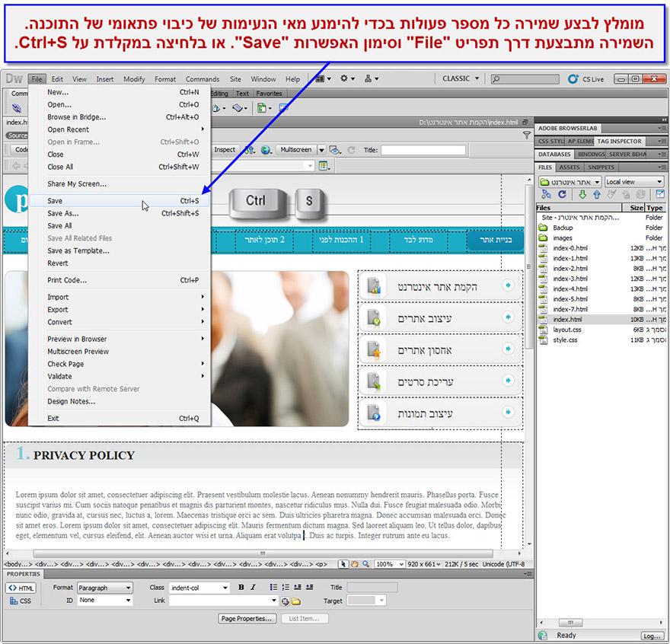
Task: Click the <p> tag in tag selector
Action: coord(321,564)
